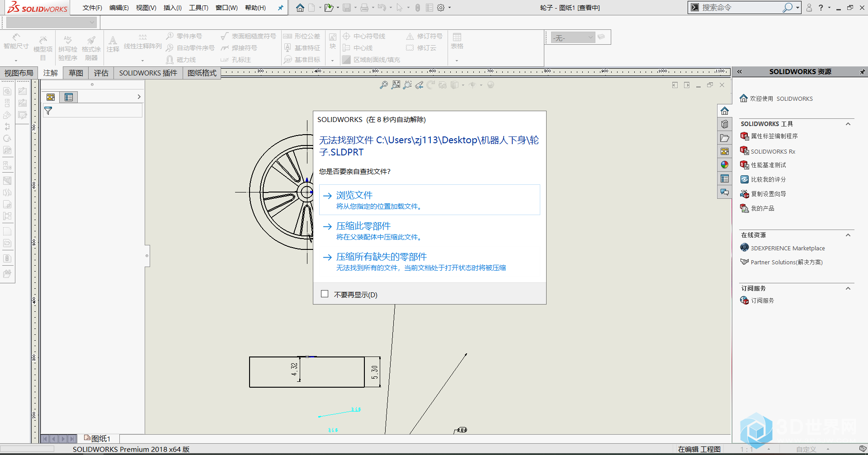Click the Geometric Tolerance tool
This screenshot has width=868, height=455.
click(x=302, y=36)
